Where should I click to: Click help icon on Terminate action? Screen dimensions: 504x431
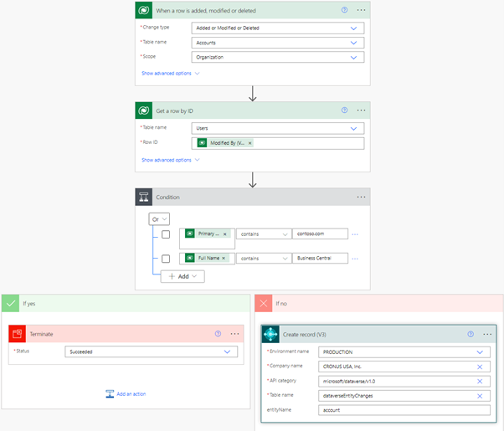coord(218,333)
